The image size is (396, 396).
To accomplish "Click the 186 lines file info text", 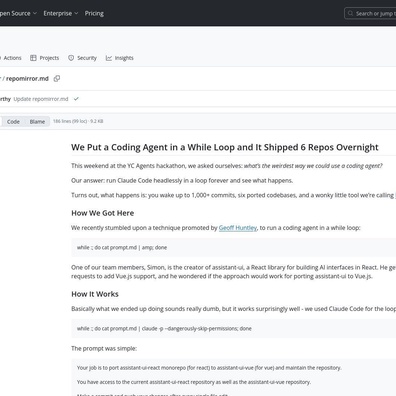I will point(78,121).
